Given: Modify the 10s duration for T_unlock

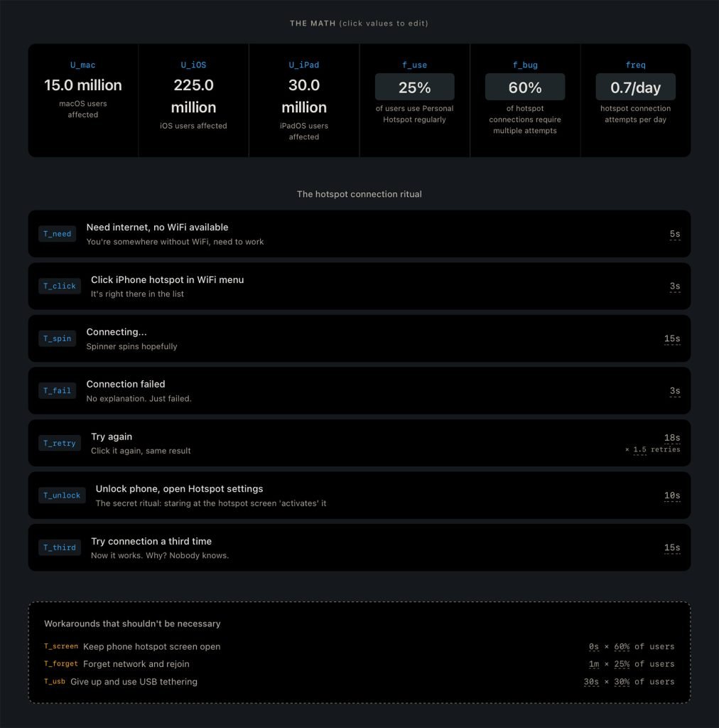Looking at the screenshot, I should pyautogui.click(x=671, y=496).
